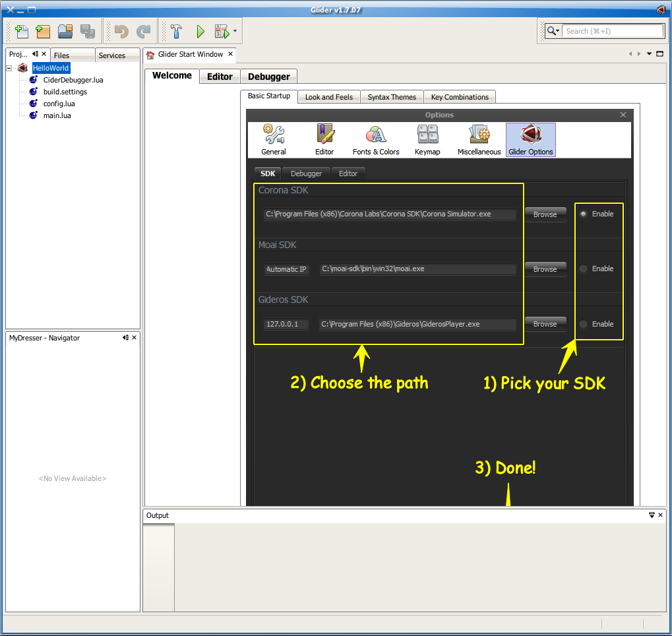Click the Moai SDK path input field
Image resolution: width=672 pixels, height=636 pixels.
point(417,269)
